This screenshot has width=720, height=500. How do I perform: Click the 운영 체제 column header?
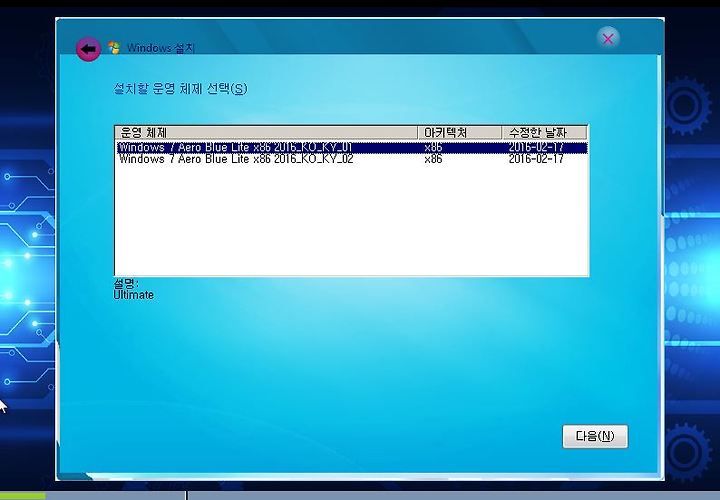(x=266, y=133)
